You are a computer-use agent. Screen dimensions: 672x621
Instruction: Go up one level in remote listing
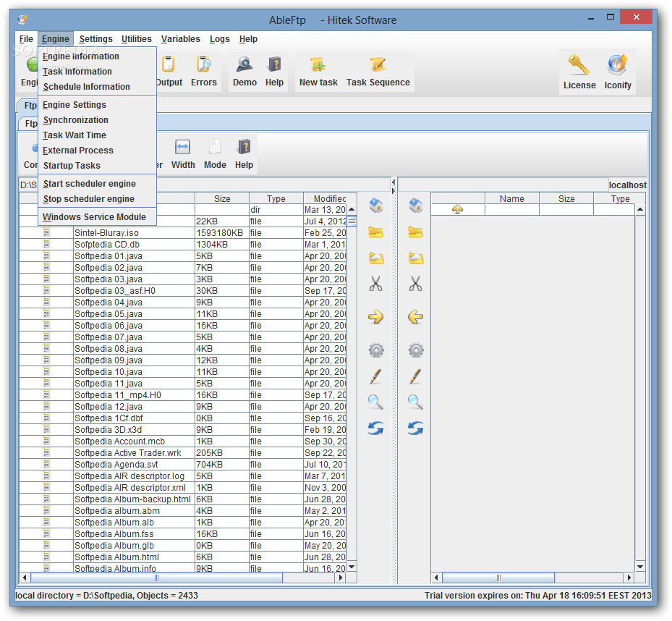pyautogui.click(x=457, y=209)
